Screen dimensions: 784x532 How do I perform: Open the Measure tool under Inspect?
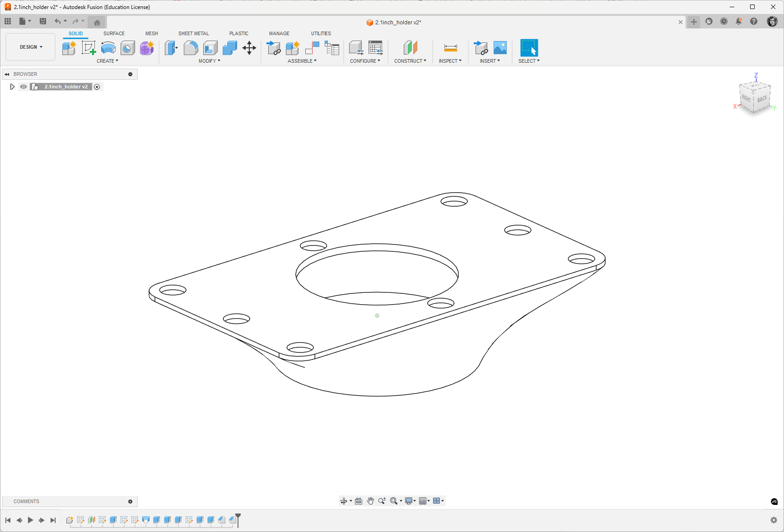(x=450, y=48)
